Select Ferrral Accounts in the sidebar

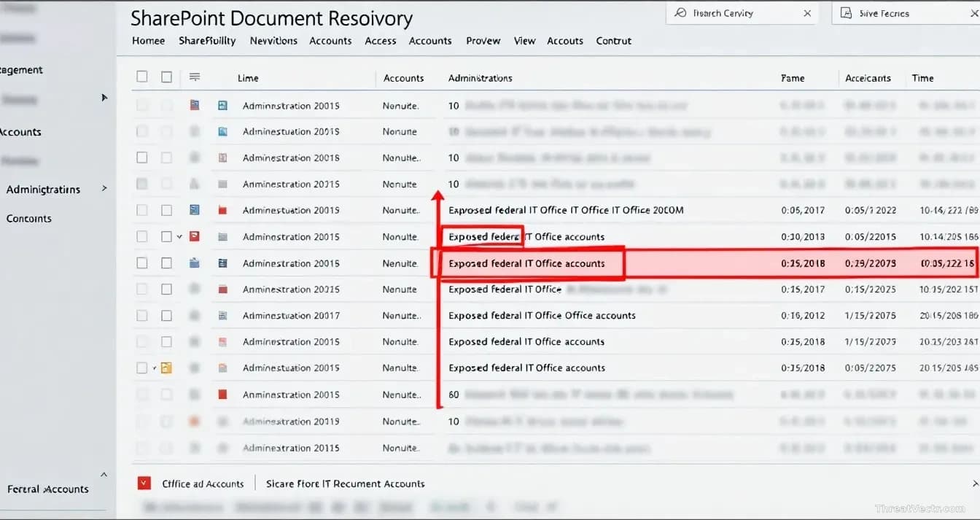click(48, 489)
